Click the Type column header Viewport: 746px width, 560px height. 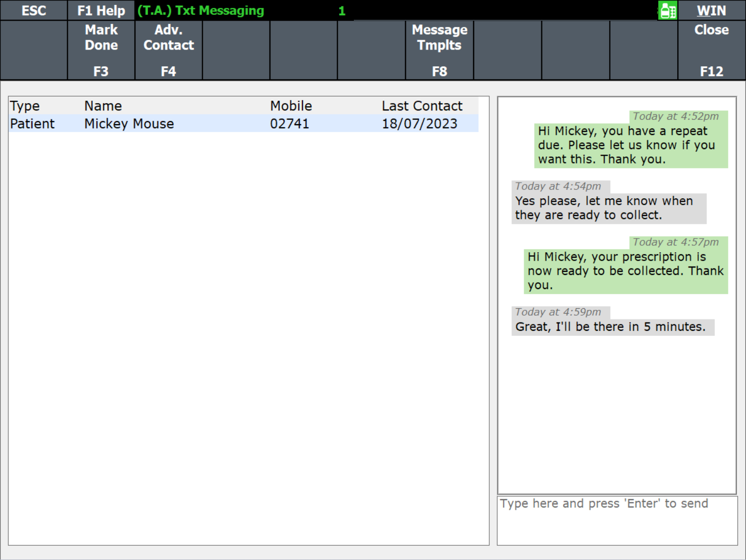[25, 106]
